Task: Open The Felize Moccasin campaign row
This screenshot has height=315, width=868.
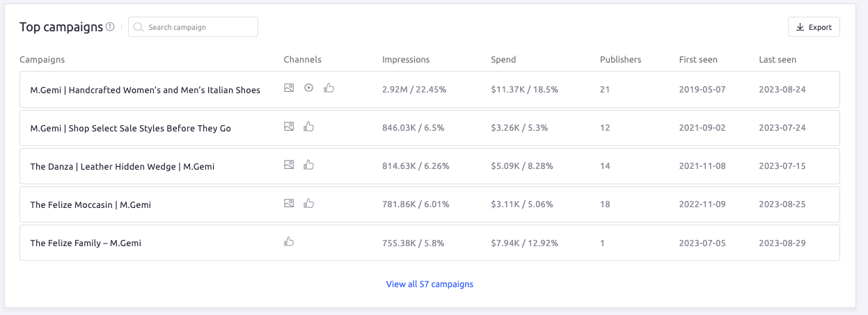Action: [x=90, y=204]
